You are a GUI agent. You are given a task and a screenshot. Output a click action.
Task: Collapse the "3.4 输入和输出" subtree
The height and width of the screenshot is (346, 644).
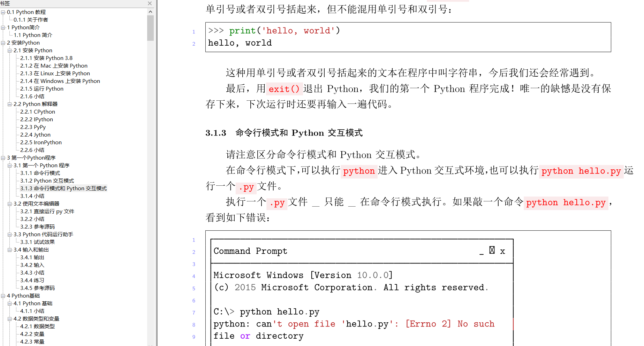tap(9, 249)
